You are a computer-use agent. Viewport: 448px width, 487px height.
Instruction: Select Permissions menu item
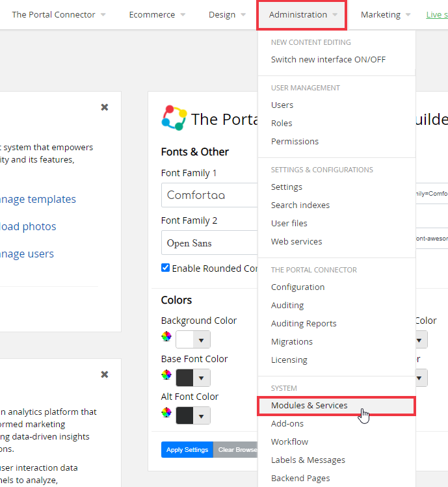(295, 141)
